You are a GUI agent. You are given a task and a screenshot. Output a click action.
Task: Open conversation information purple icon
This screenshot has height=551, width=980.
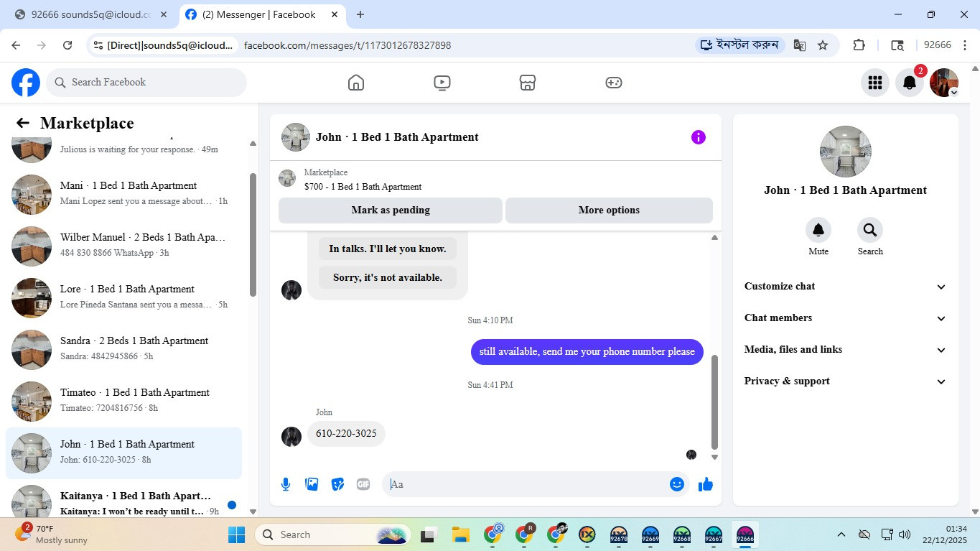click(x=698, y=137)
